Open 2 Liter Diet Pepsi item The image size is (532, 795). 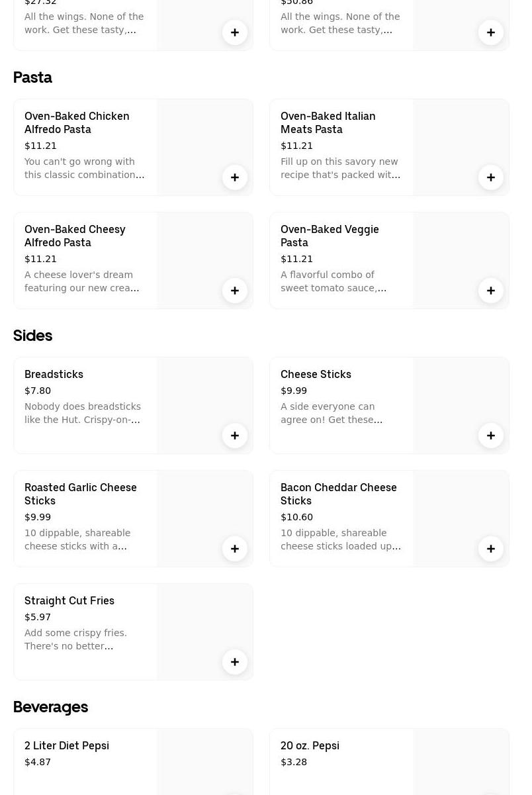[x=67, y=745]
